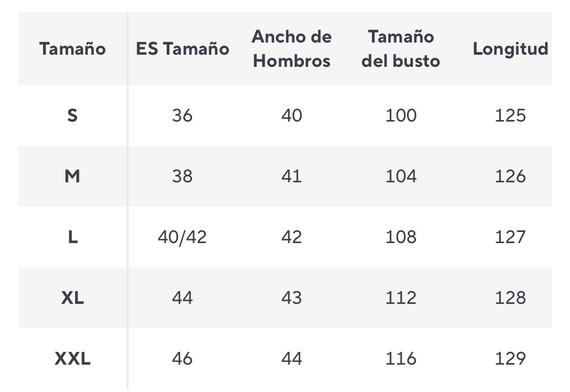
Task: Select the S size row label
Action: [x=72, y=115]
